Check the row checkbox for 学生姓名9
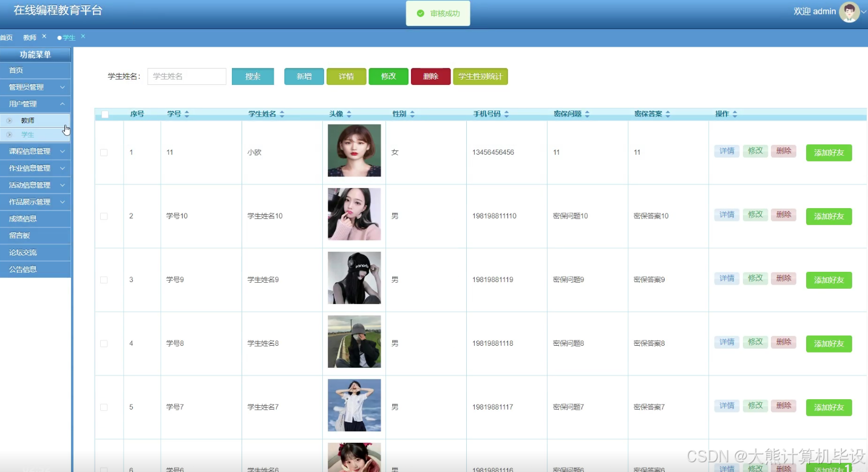This screenshot has width=868, height=472. click(104, 280)
